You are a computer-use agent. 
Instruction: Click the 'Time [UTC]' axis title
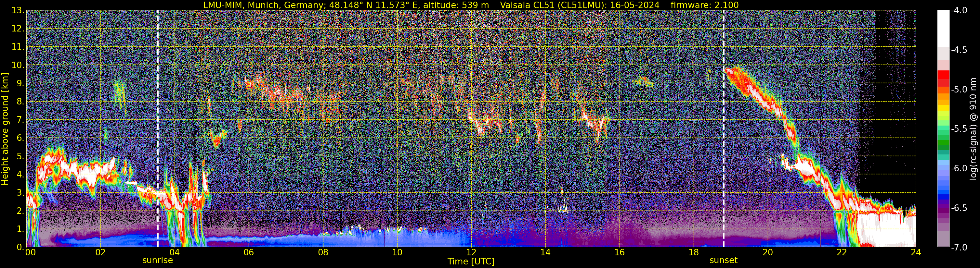click(471, 261)
